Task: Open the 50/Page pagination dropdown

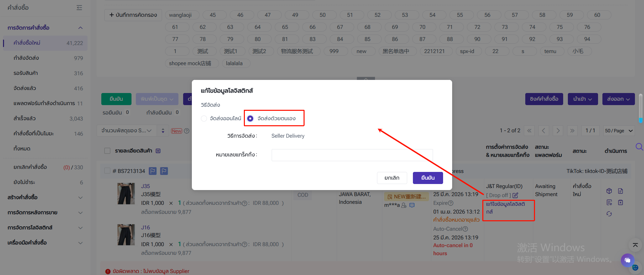Action: coord(619,131)
